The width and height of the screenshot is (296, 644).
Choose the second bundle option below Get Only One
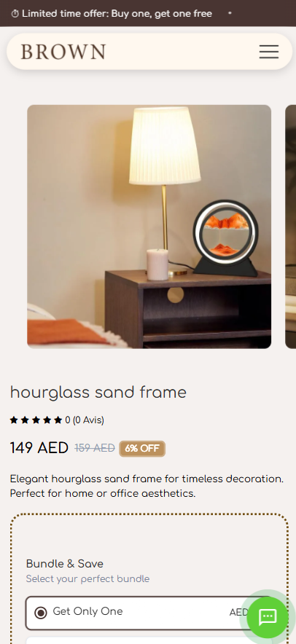[149, 640]
